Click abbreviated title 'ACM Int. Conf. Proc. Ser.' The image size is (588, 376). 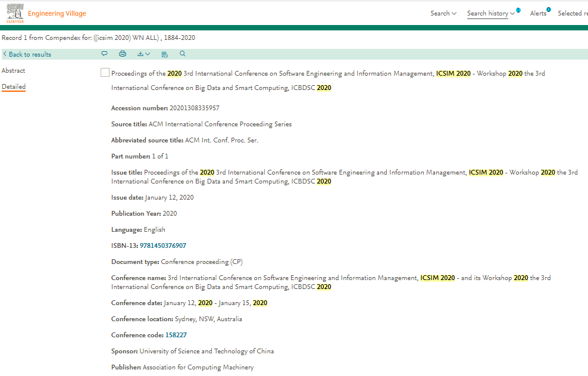pyautogui.click(x=221, y=141)
